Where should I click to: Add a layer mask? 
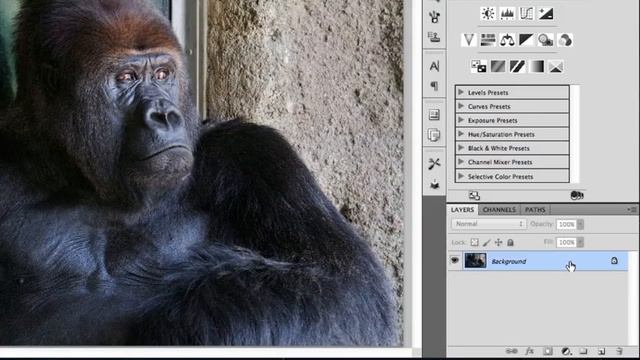pos(548,351)
